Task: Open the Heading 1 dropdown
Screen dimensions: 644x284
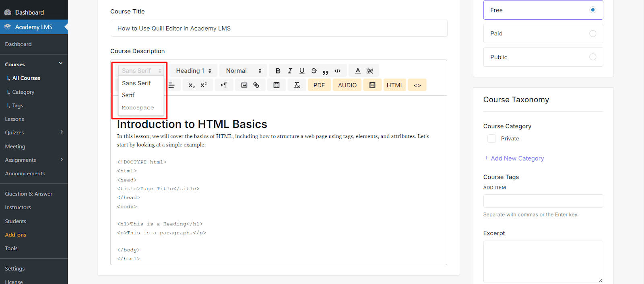Action: 194,71
